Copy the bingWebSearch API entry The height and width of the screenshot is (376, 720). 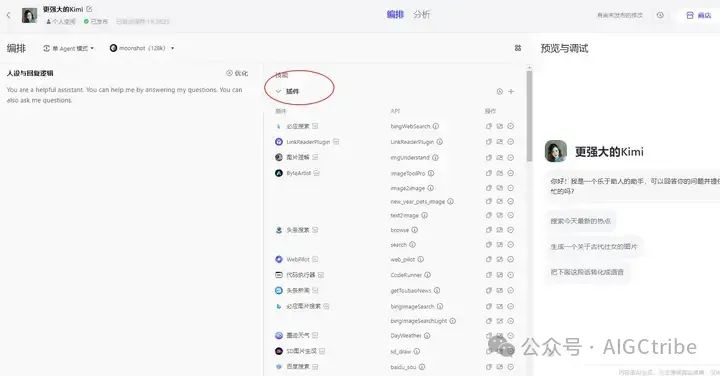coord(489,126)
